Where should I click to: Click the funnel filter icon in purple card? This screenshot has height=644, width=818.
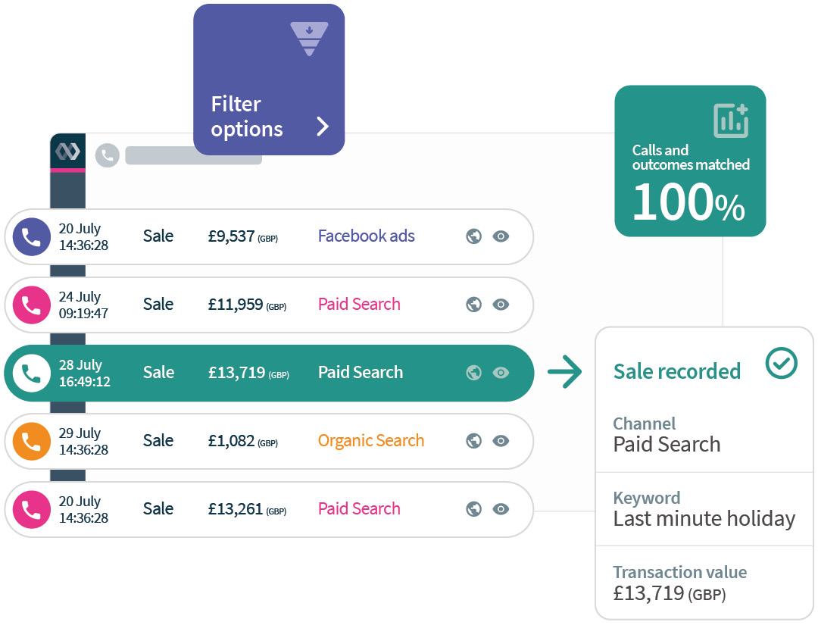pyautogui.click(x=309, y=39)
